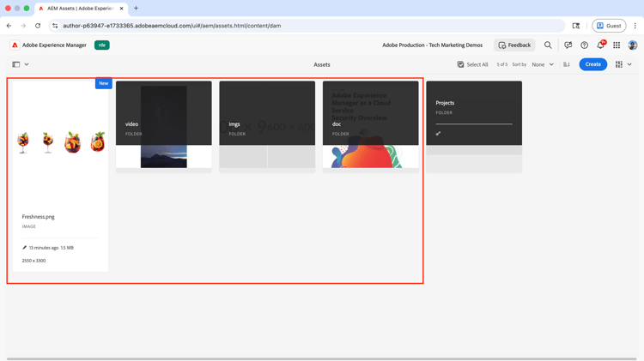This screenshot has width=644, height=361.
Task: Reload the page with refresh icon
Action: tap(38, 26)
